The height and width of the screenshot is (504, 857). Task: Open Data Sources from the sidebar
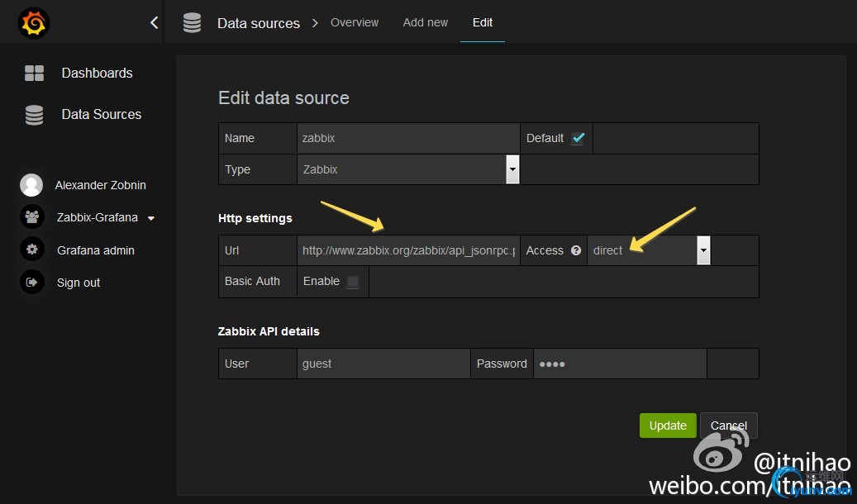click(x=101, y=114)
